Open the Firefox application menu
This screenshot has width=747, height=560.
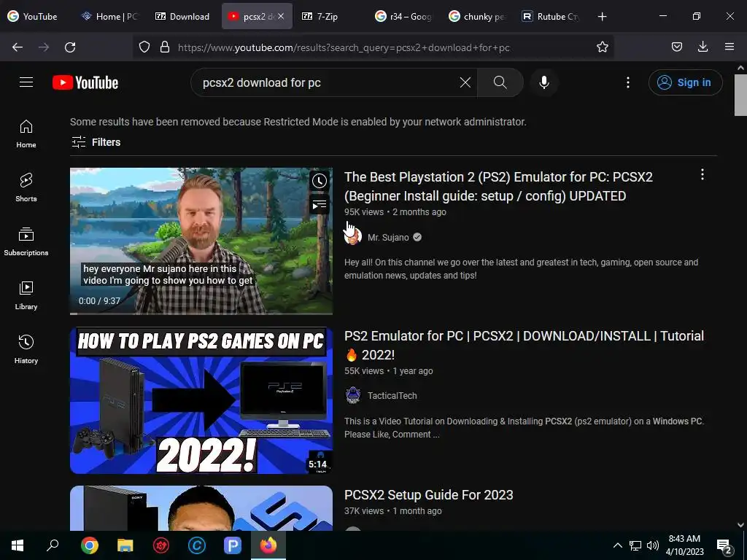(x=729, y=47)
